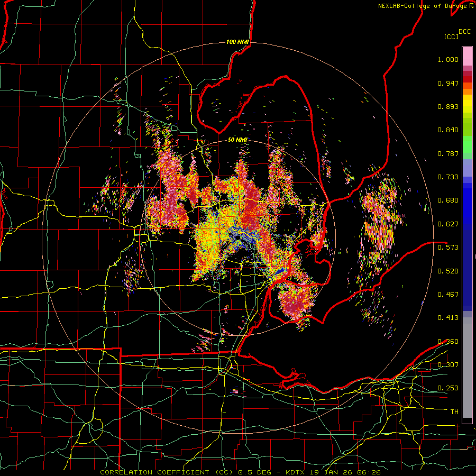Click the 0.413 scale value
476x476 pixels.
[448, 318]
